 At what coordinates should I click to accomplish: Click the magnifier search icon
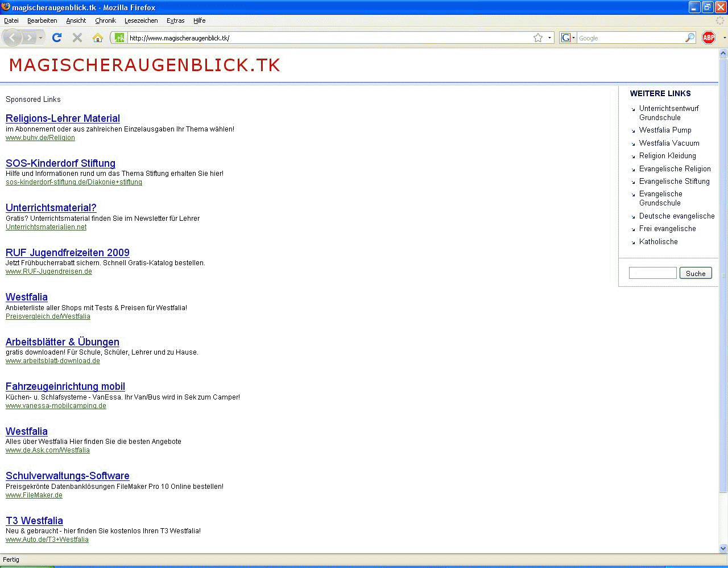tap(690, 38)
